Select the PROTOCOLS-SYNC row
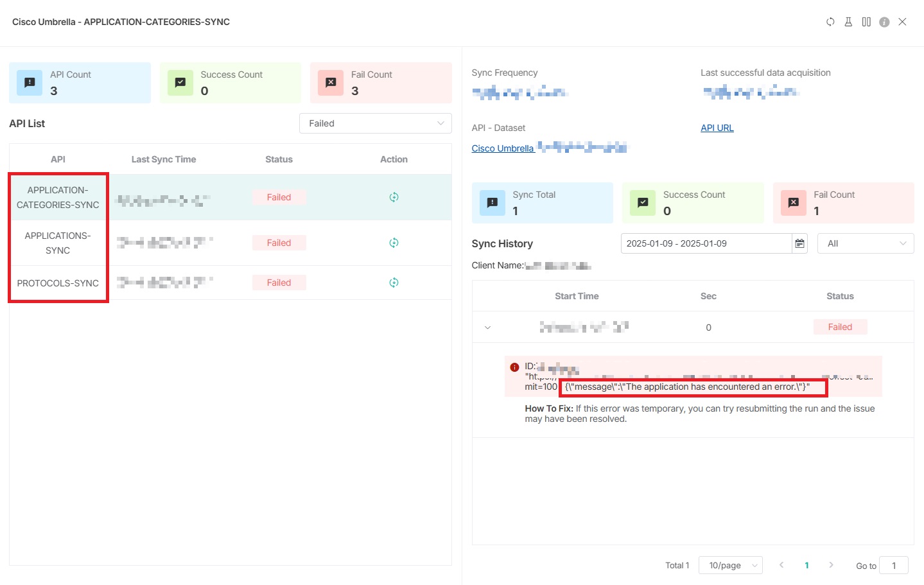Viewport: 924px width, 585px height. tap(231, 283)
